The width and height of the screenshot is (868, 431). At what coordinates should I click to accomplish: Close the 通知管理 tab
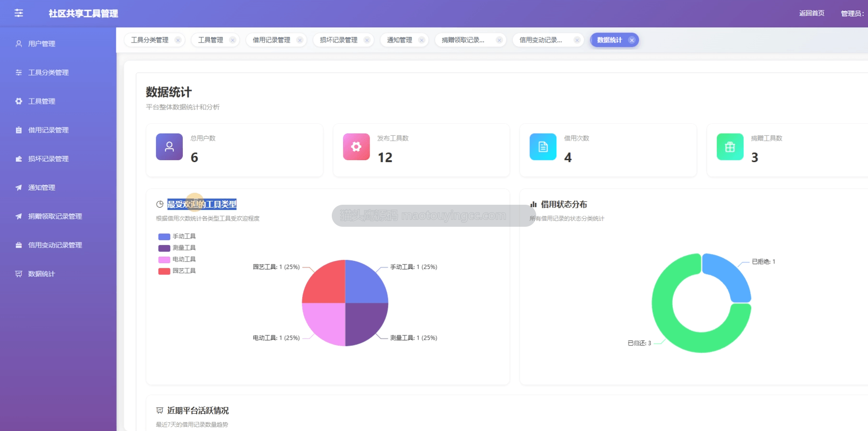point(422,40)
